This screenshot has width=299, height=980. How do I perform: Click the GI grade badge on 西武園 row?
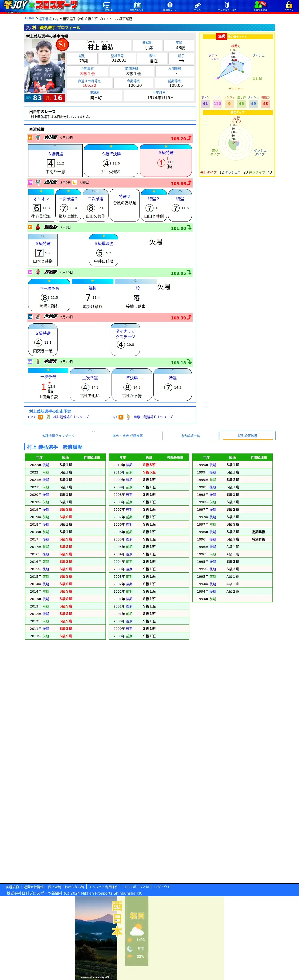click(30, 182)
